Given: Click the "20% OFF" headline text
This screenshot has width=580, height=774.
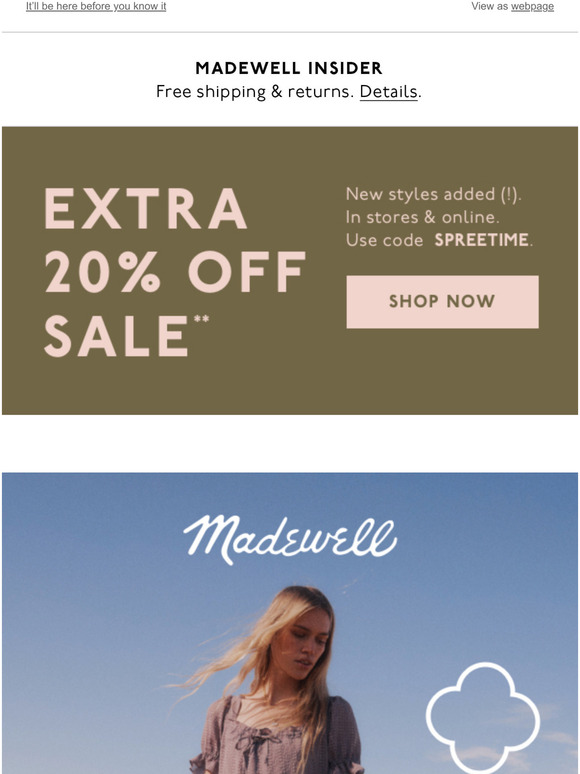Looking at the screenshot, I should [175, 272].
